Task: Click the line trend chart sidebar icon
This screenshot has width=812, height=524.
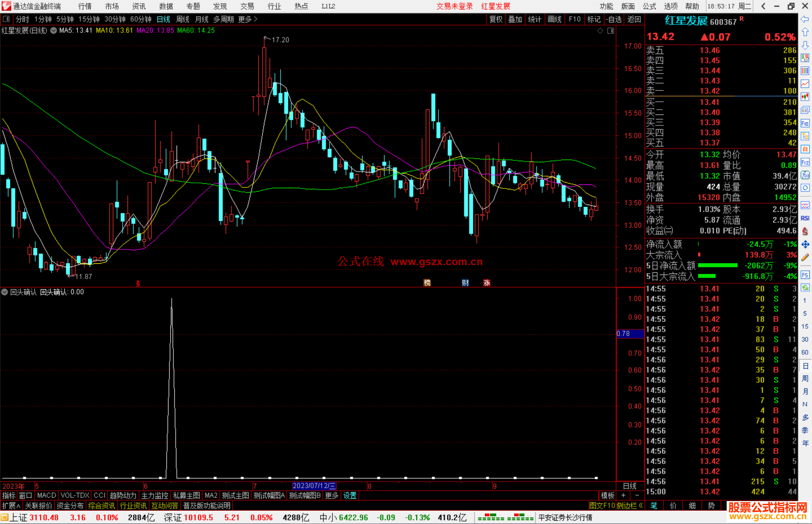Action: click(805, 84)
